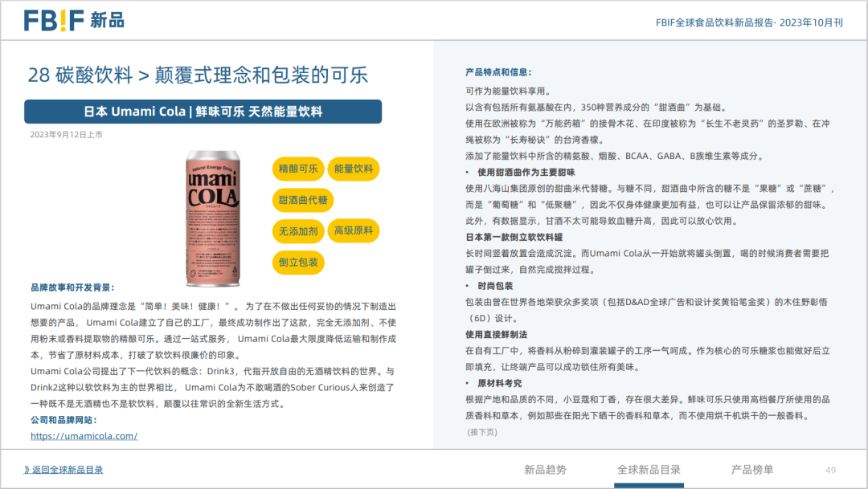
Task: Click the 能量饮料 badge
Action: click(354, 169)
